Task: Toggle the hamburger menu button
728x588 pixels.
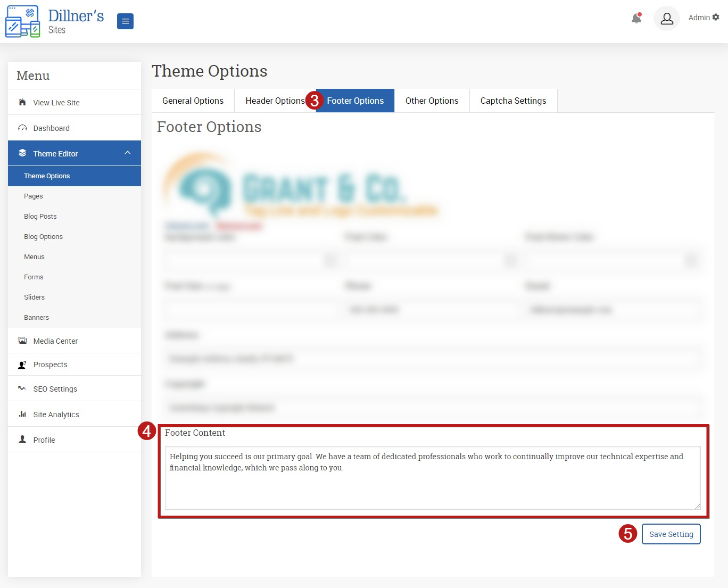Action: (x=125, y=21)
